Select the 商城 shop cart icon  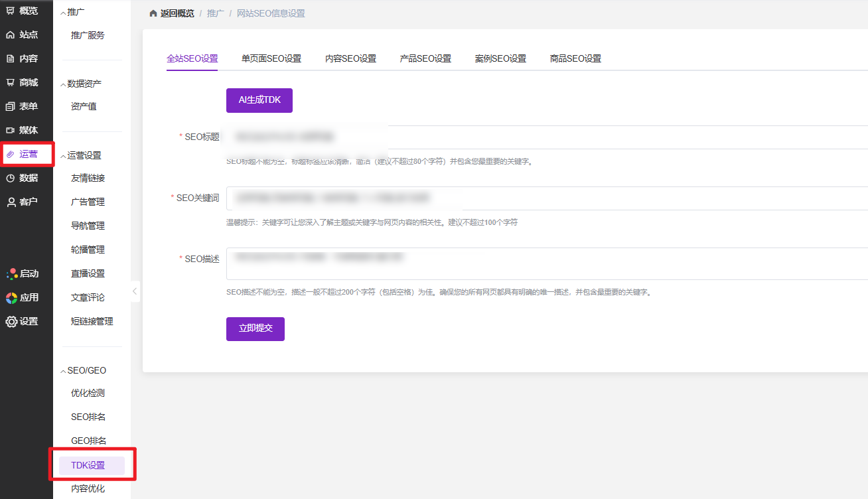click(11, 82)
